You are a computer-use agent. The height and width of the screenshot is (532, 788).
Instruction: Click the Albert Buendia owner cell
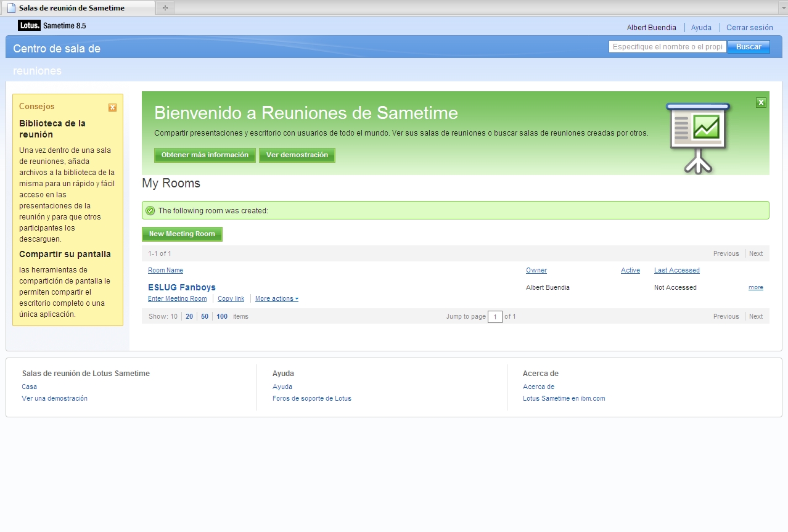(x=548, y=288)
